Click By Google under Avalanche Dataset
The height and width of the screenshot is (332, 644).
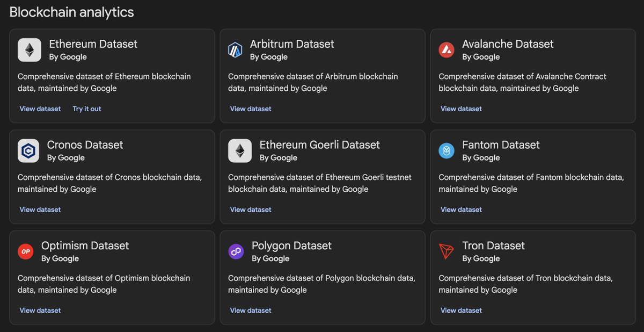click(x=481, y=57)
